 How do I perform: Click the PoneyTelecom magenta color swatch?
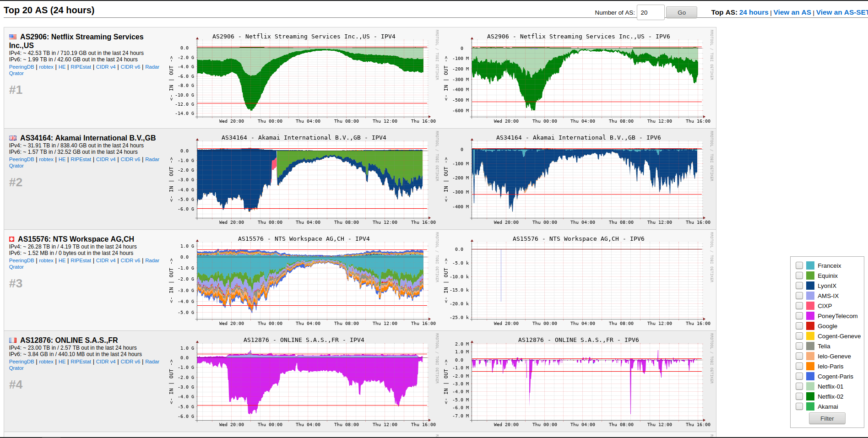coord(810,316)
